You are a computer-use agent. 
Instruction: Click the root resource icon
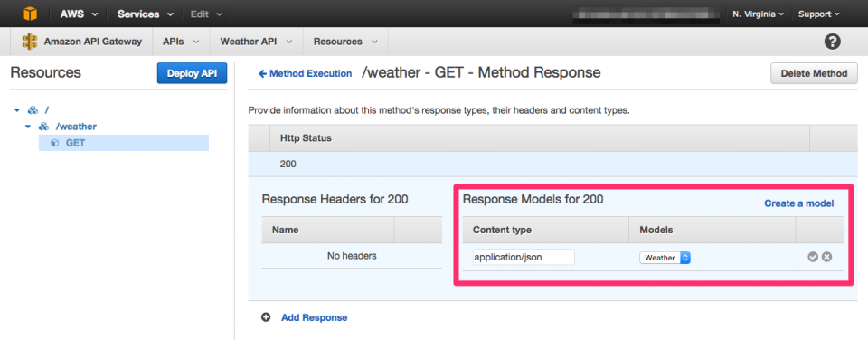tap(33, 110)
